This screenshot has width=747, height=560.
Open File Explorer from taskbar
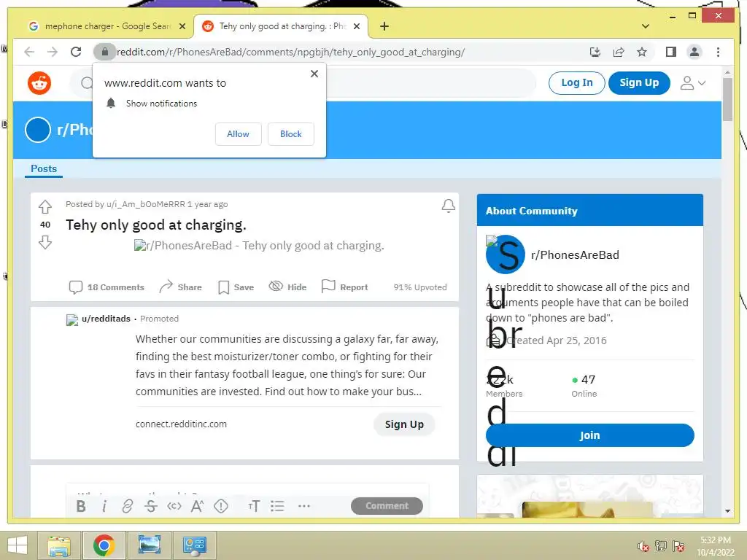(59, 545)
